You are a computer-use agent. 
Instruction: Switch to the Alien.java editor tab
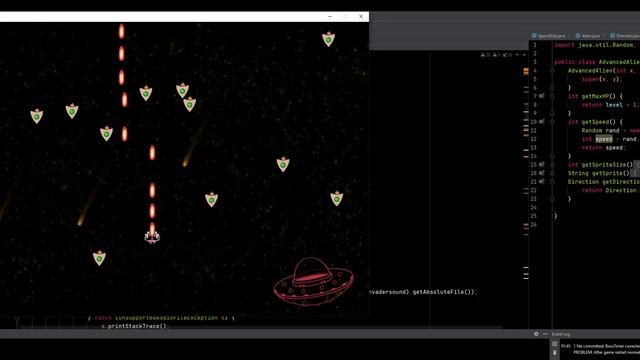[x=590, y=36]
